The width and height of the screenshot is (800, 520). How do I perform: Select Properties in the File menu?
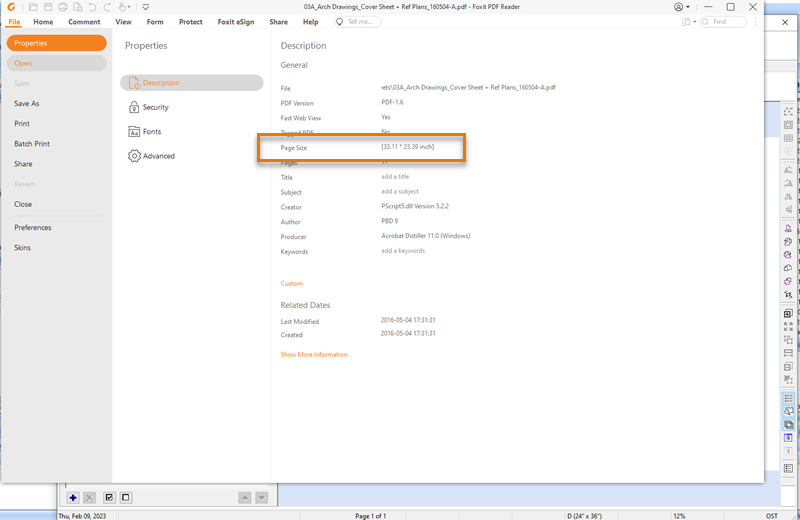57,43
